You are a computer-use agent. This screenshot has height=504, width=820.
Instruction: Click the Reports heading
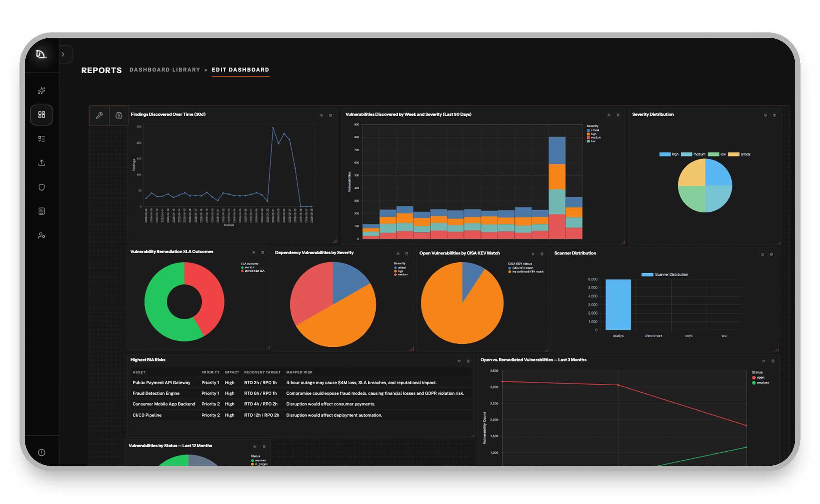[x=101, y=70]
